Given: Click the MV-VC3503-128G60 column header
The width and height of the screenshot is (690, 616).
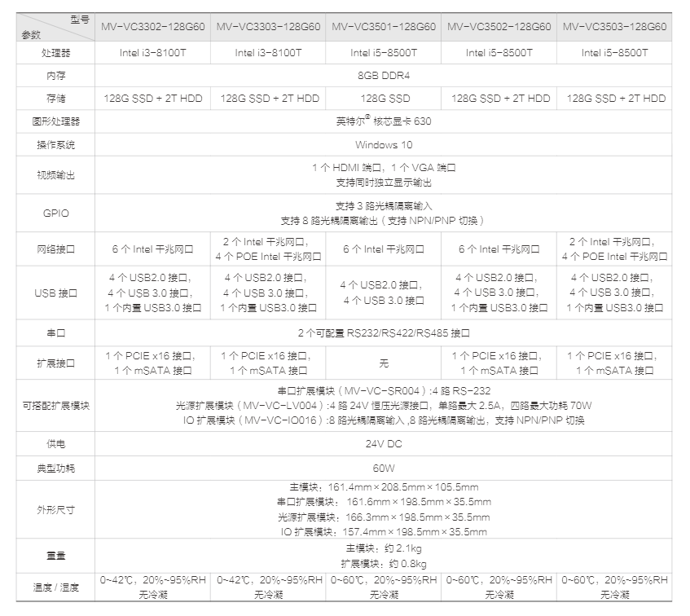Looking at the screenshot, I should [615, 27].
